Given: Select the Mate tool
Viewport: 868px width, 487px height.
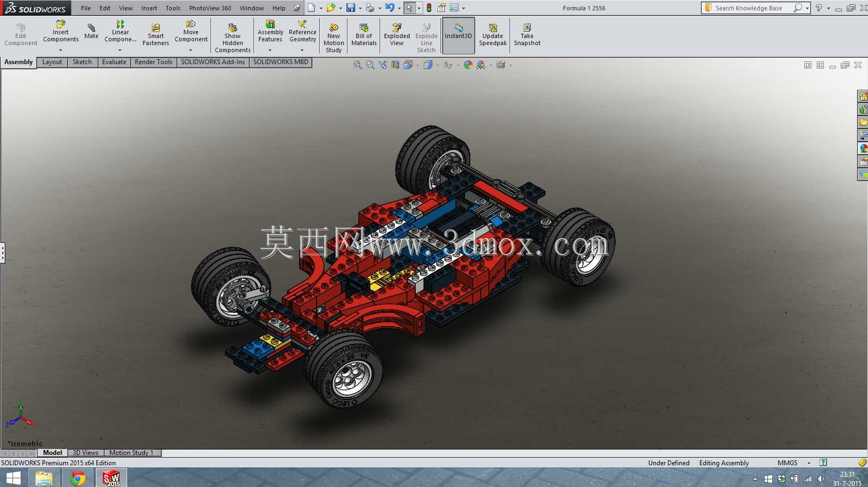Looking at the screenshot, I should (91, 32).
